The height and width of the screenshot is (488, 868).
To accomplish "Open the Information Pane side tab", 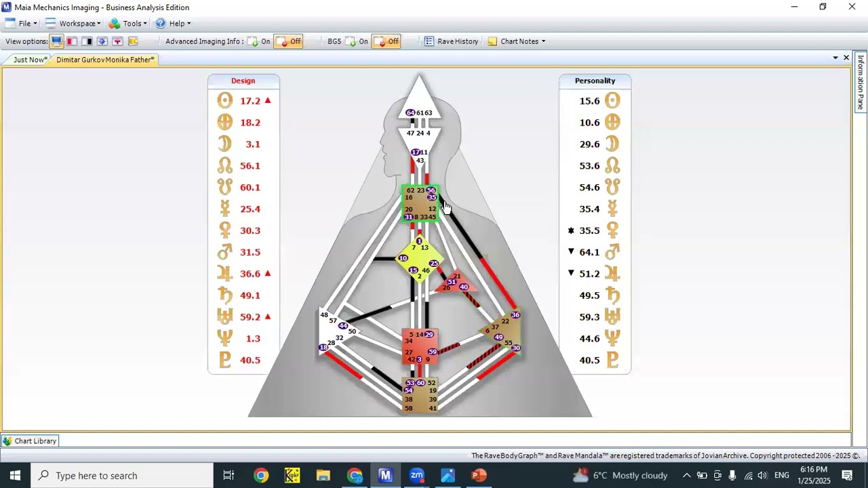I will click(861, 82).
